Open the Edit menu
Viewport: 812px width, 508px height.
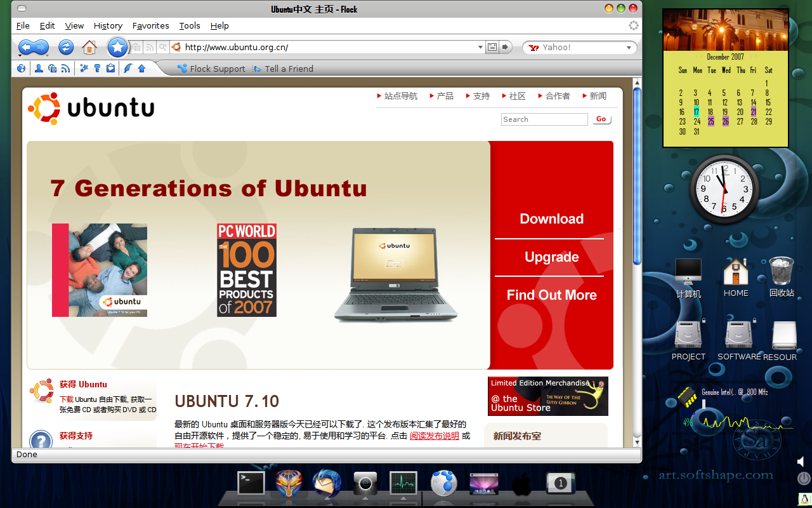[47, 25]
